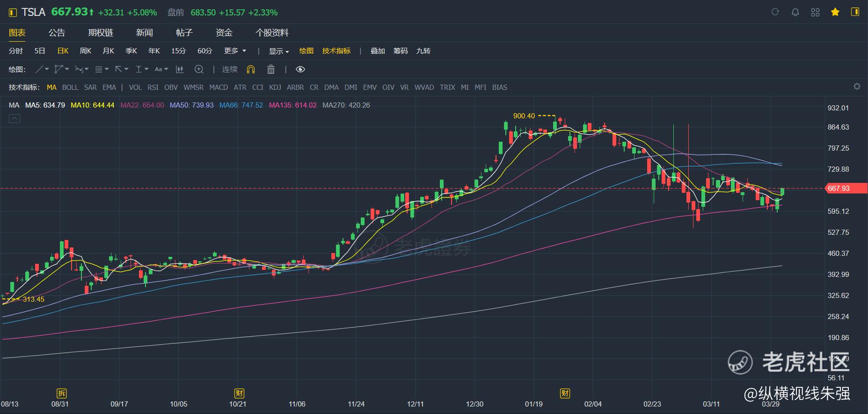Select the polyline shape drawing tool
The height and width of the screenshot is (414, 868).
pyautogui.click(x=58, y=69)
